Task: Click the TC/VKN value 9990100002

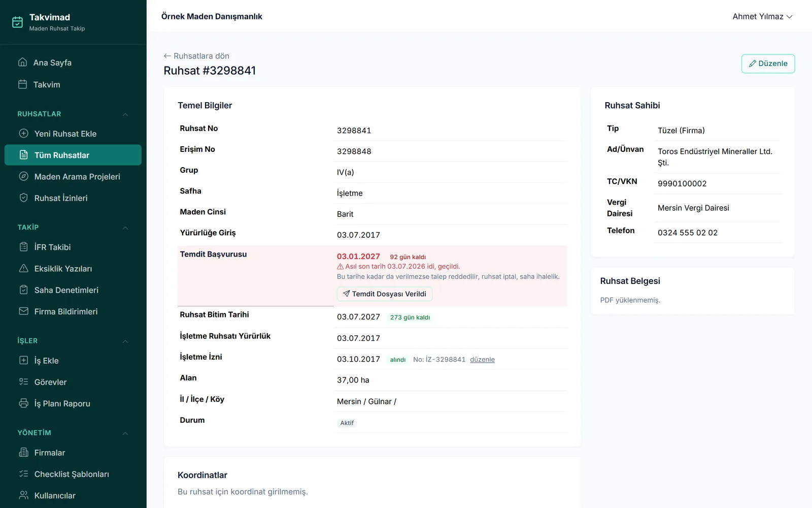Action: 682,183
